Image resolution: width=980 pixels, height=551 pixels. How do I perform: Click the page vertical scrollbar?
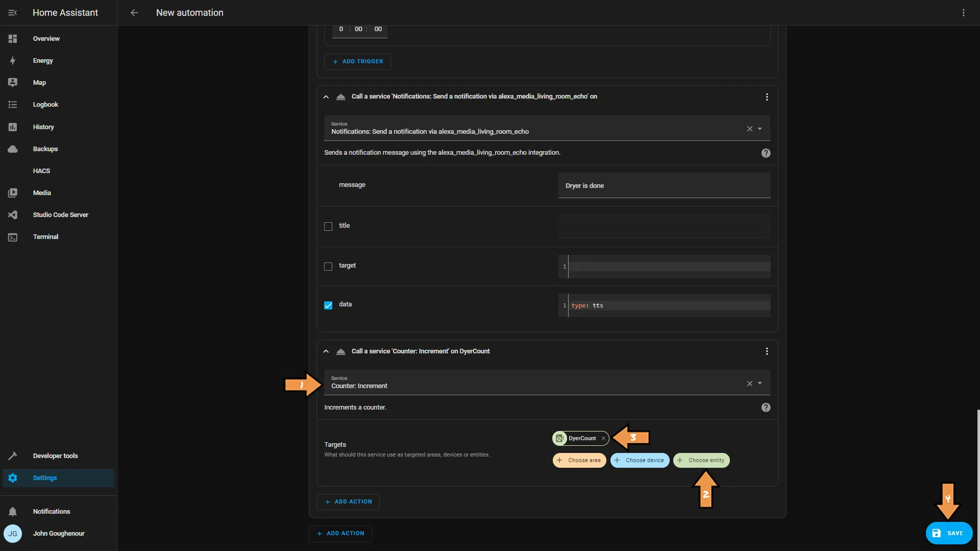tap(978, 479)
